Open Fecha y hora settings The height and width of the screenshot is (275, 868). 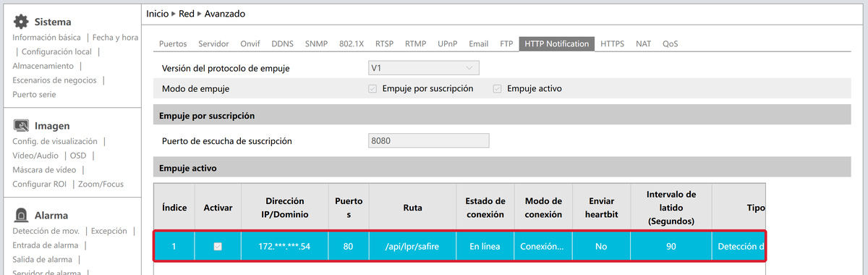pyautogui.click(x=115, y=37)
